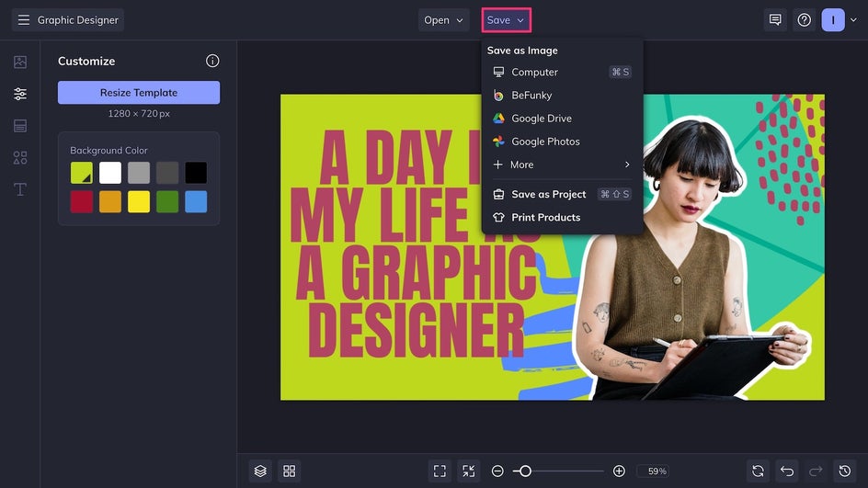Click the Resize Template button
This screenshot has height=488, width=868.
click(x=139, y=93)
